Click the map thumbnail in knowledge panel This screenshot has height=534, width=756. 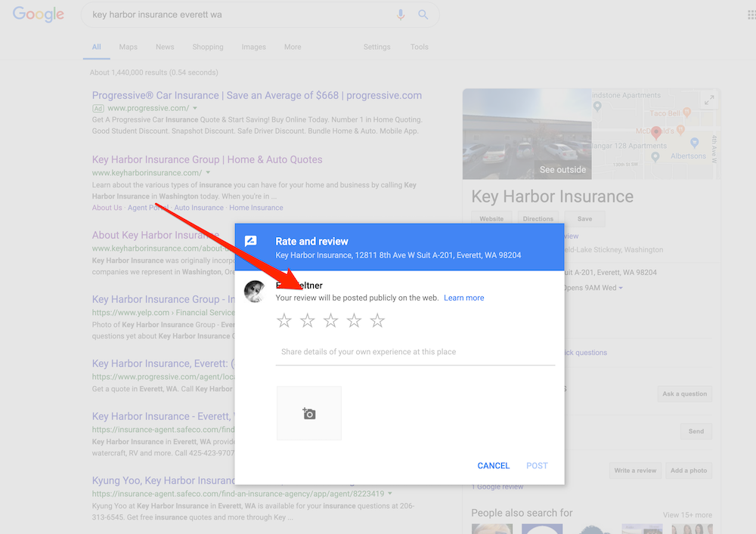click(x=655, y=134)
